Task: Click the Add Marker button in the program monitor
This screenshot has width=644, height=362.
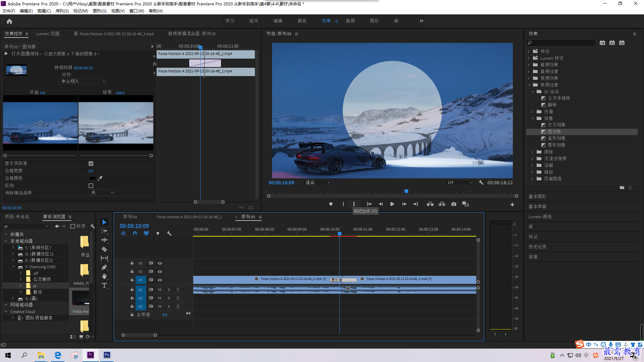Action: pyautogui.click(x=331, y=204)
